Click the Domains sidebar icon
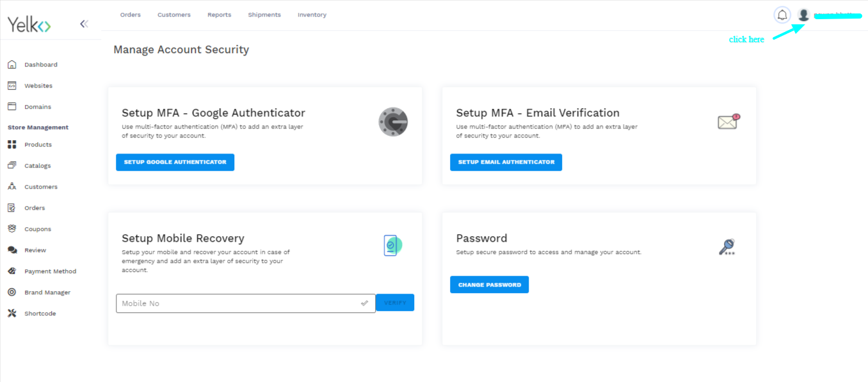 [12, 107]
